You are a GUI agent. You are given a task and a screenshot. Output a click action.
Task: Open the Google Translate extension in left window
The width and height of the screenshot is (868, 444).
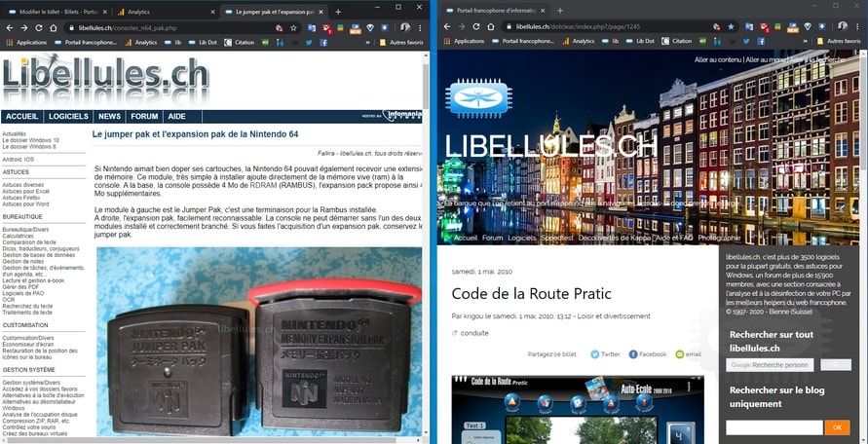[312, 27]
